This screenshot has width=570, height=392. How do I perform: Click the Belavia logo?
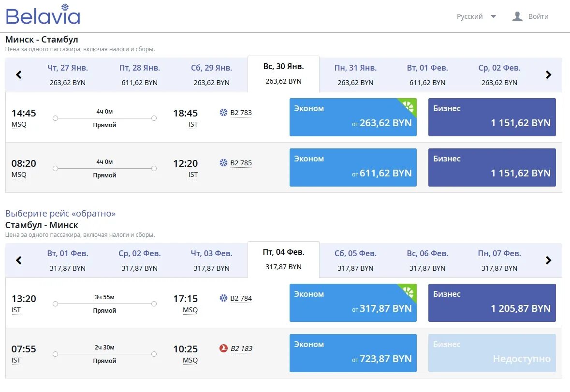[43, 15]
